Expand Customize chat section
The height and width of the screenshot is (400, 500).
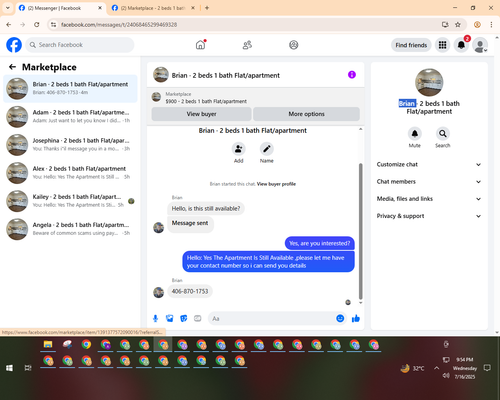pos(429,164)
